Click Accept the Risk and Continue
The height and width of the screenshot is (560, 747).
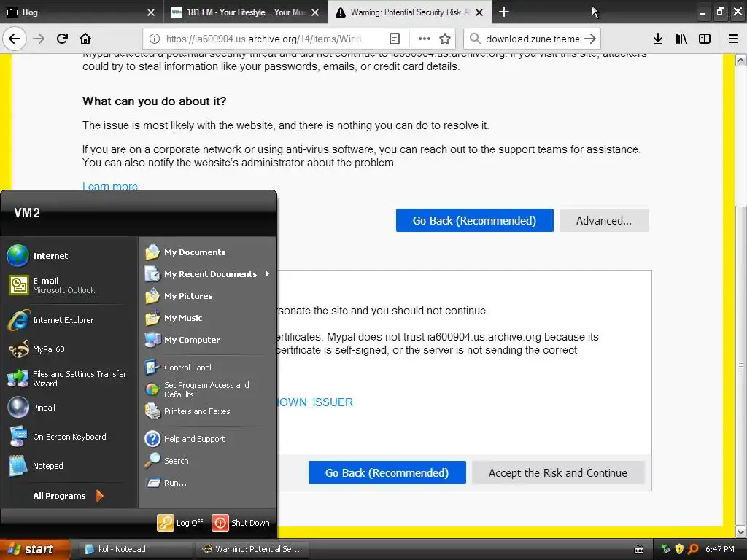tap(558, 472)
